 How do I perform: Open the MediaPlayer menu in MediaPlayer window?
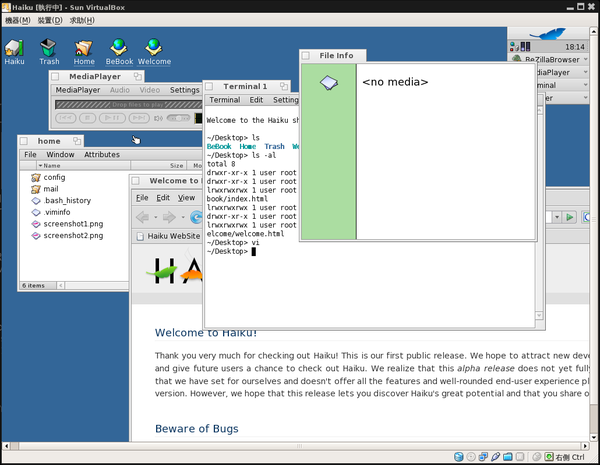78,90
